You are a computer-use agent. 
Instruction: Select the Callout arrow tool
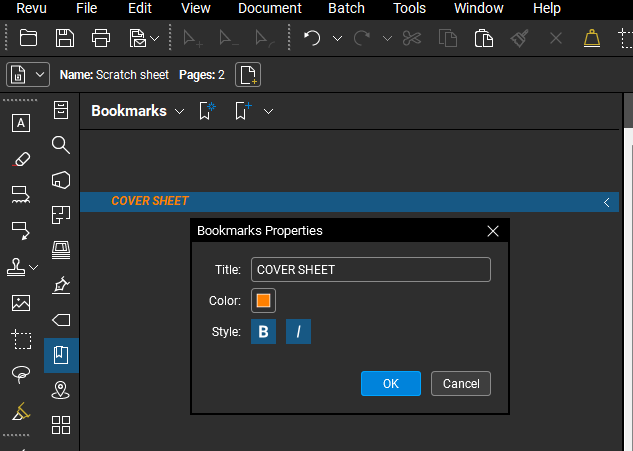click(21, 231)
